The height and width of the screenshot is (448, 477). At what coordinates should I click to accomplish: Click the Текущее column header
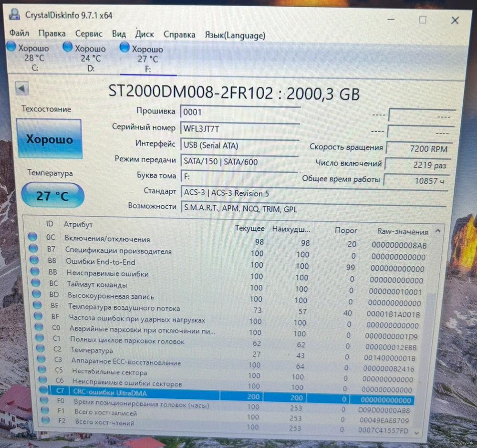(250, 228)
